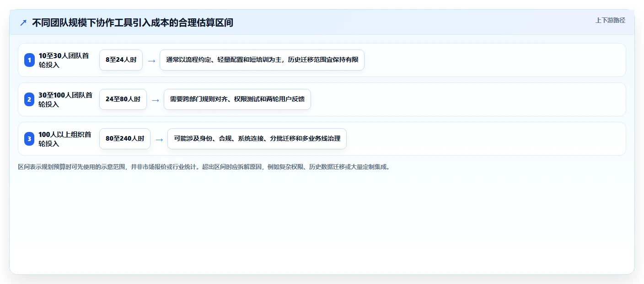Click the diagonal arrow icon beside the title
644x284 pixels.
23,22
